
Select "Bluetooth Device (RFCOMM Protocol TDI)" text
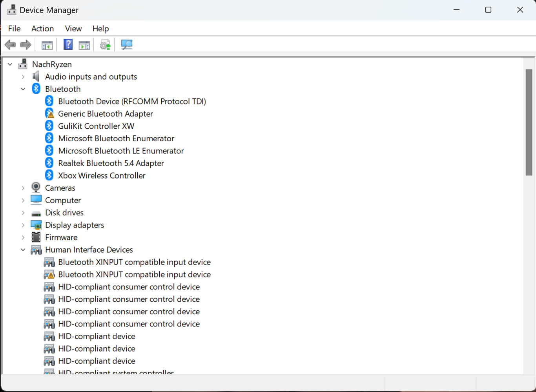132,101
